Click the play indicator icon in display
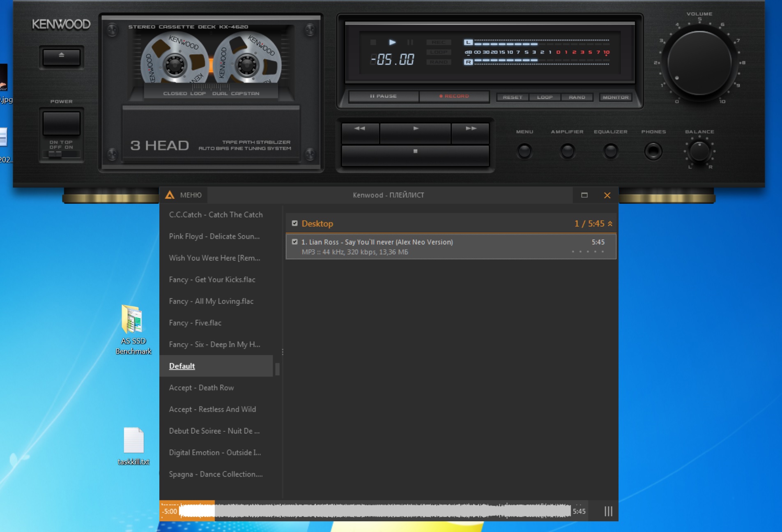This screenshot has width=782, height=532. pos(392,42)
